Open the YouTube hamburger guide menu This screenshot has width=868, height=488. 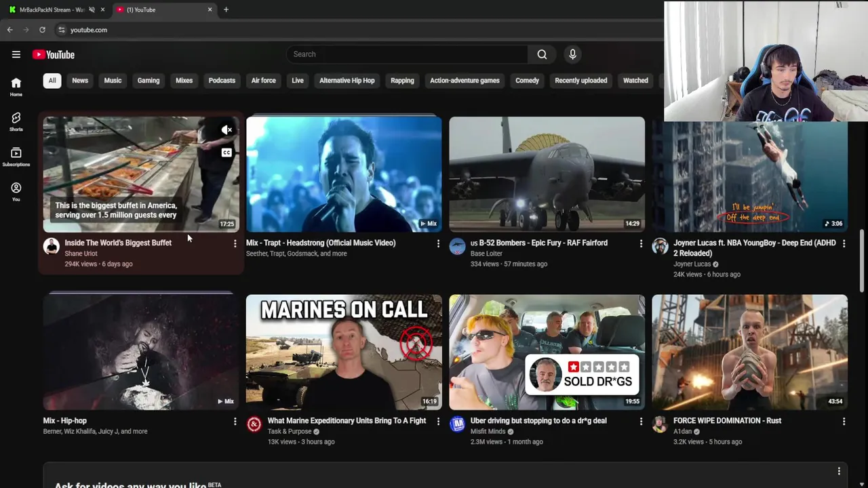click(16, 54)
